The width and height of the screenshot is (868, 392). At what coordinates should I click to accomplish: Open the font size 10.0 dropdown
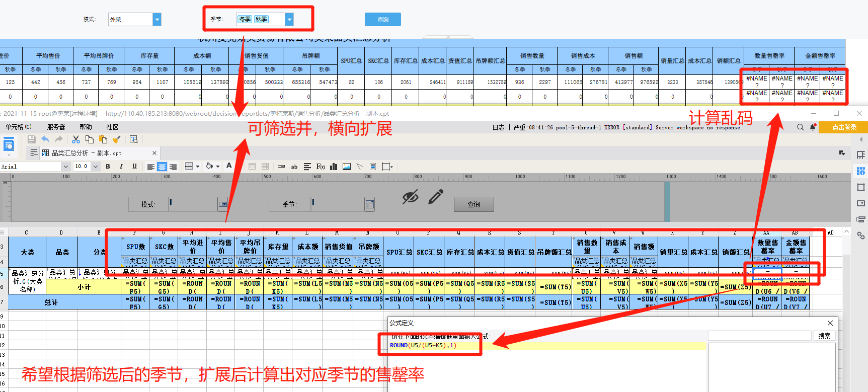[96, 167]
